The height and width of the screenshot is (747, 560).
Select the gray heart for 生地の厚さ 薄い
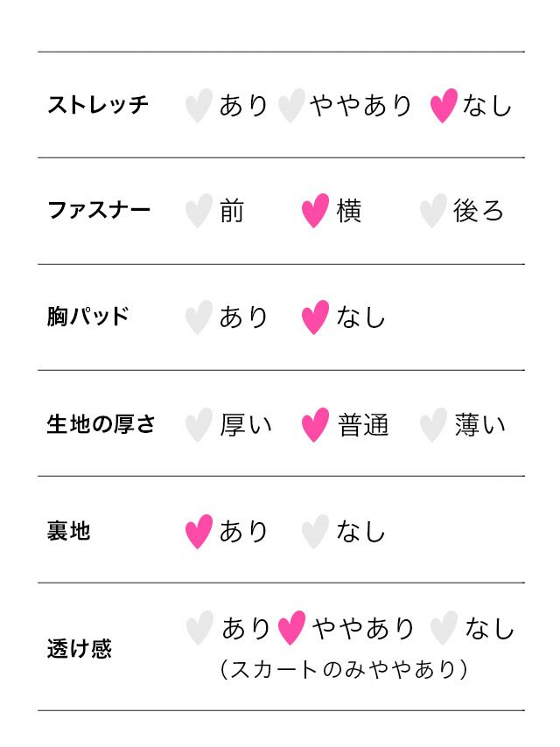pos(433,425)
